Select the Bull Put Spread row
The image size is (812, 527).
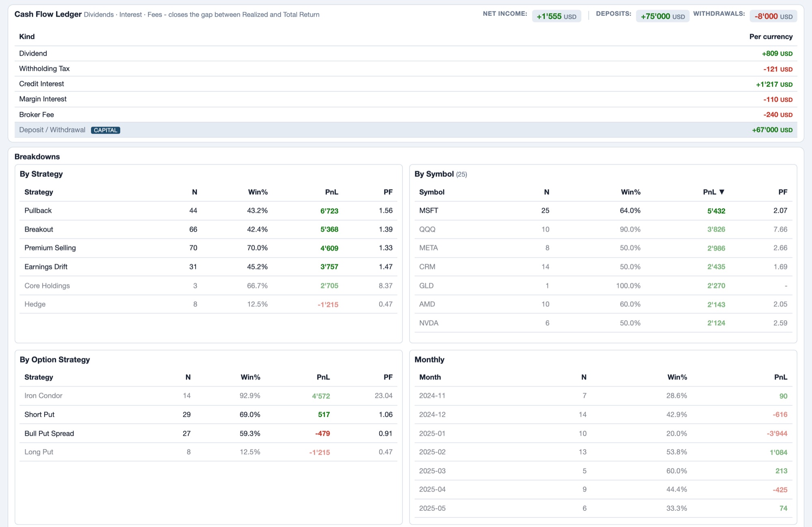pos(208,434)
